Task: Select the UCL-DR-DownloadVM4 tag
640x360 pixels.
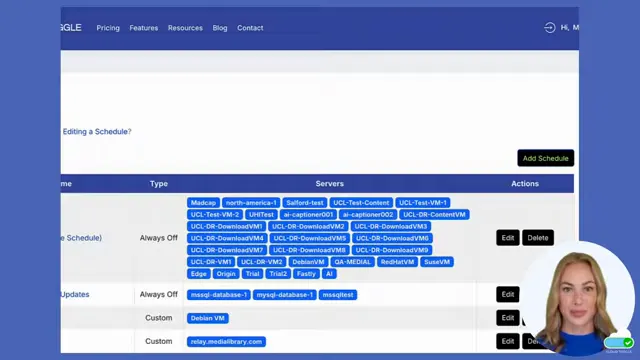Action: (x=227, y=238)
